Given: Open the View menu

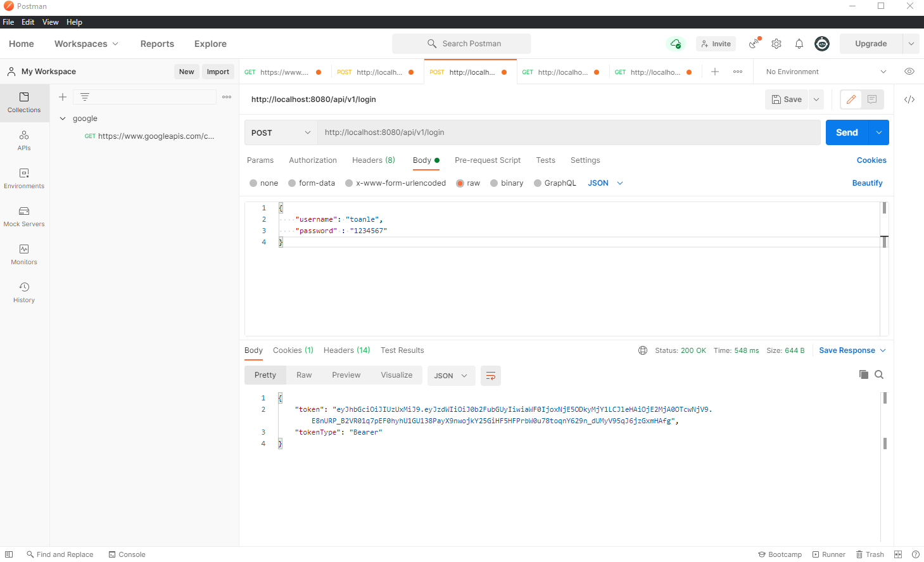Looking at the screenshot, I should click(x=50, y=22).
